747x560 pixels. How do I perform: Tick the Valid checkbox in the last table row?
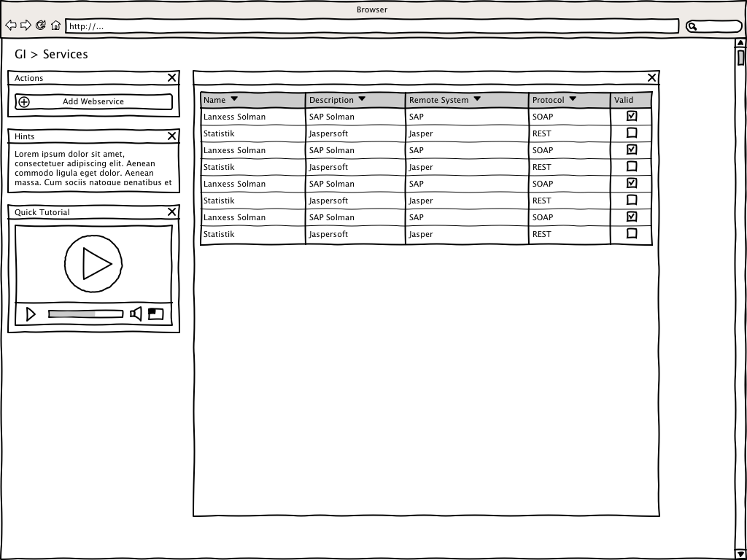(x=632, y=233)
